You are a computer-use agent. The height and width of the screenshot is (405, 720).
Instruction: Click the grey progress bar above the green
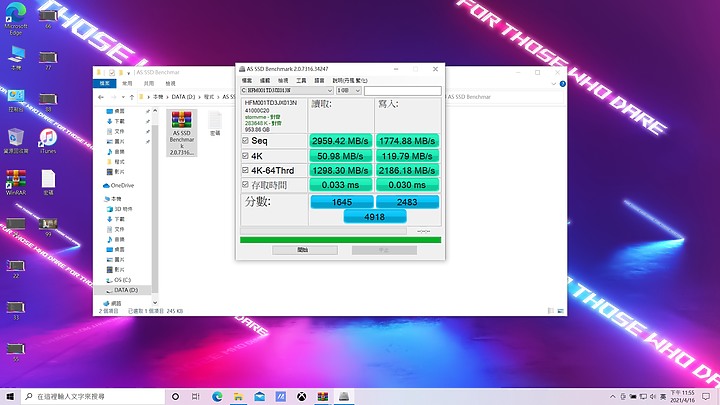point(323,231)
